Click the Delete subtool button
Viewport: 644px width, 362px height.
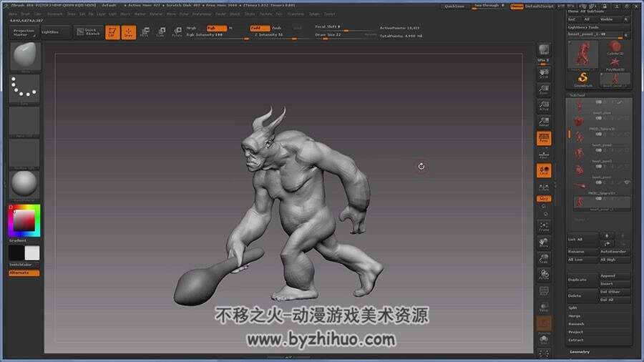(582, 295)
